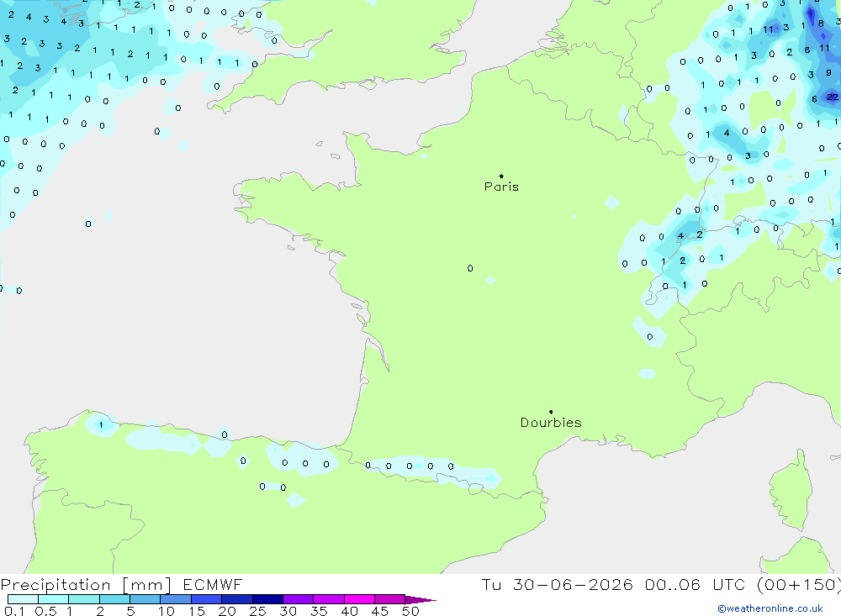
Task: Select the 10–15 mm legend swatch
Action: (x=176, y=599)
